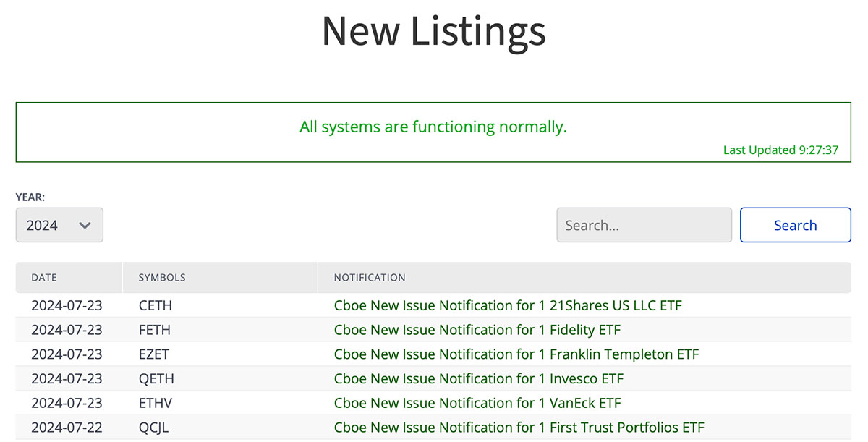Screen dimensions: 868x442
Task: Click the YEAR: label
Action: pyautogui.click(x=30, y=197)
